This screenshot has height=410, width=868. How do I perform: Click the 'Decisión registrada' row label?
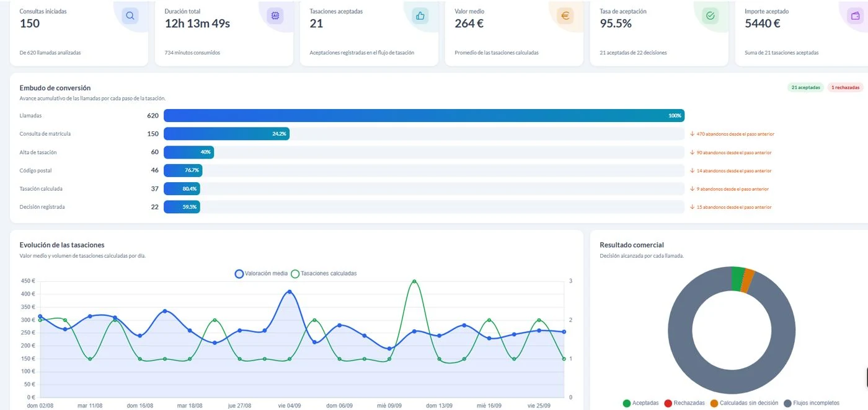[42, 207]
